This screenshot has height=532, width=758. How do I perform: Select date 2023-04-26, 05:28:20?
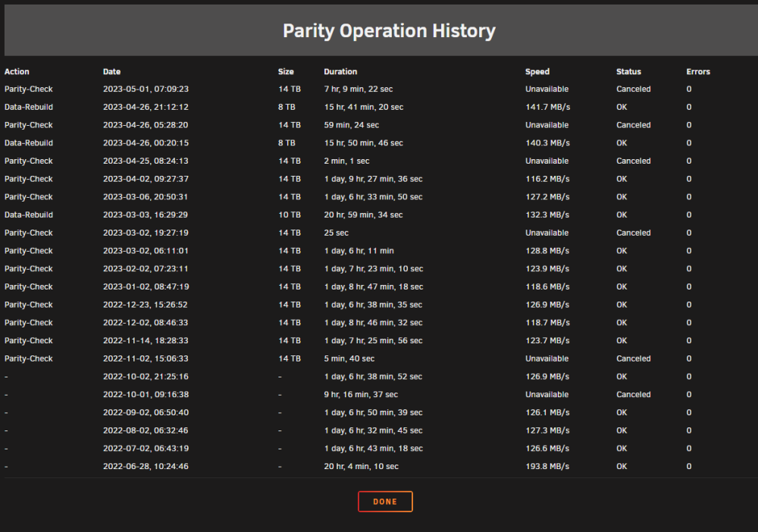pyautogui.click(x=146, y=125)
